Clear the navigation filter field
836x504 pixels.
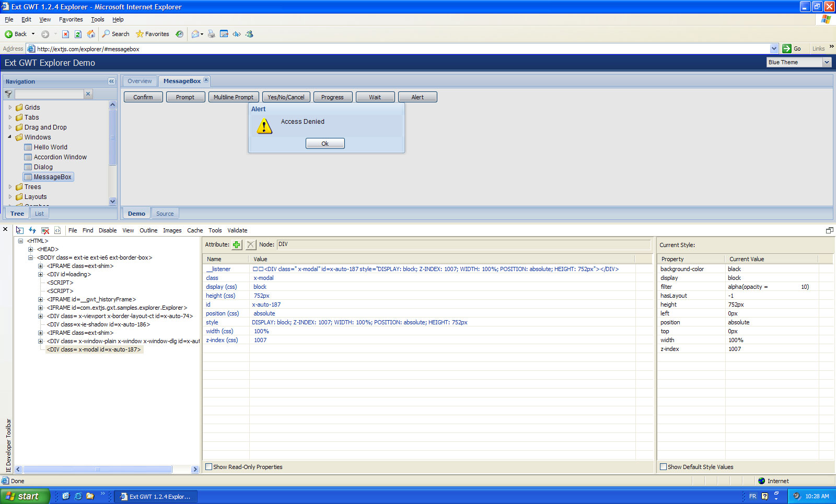tap(88, 94)
